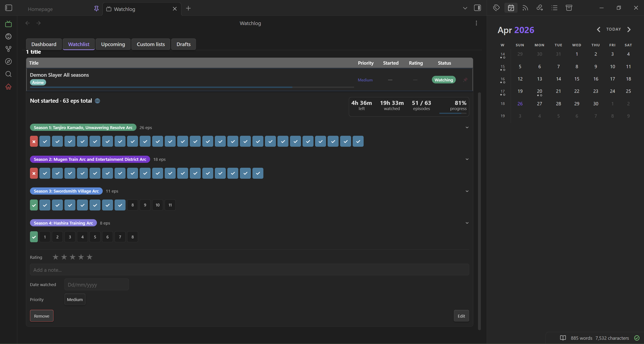The height and width of the screenshot is (344, 644).
Task: Click the book icon in status bar
Action: (x=563, y=338)
